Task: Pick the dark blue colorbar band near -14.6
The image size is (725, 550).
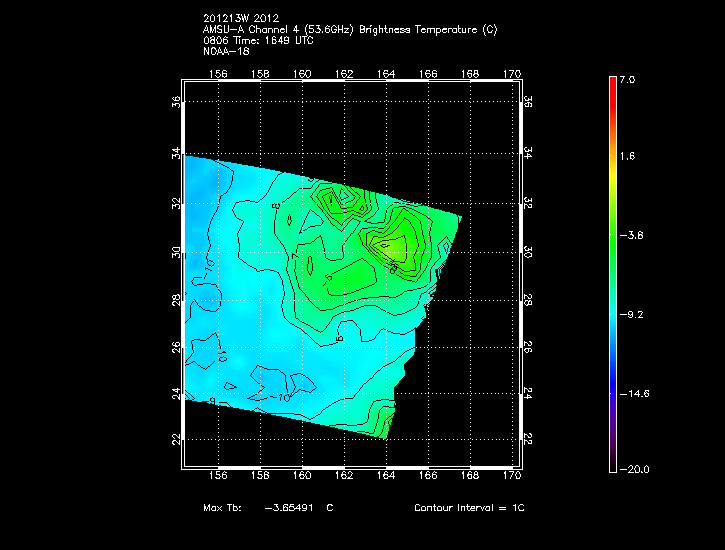Action: 613,395
